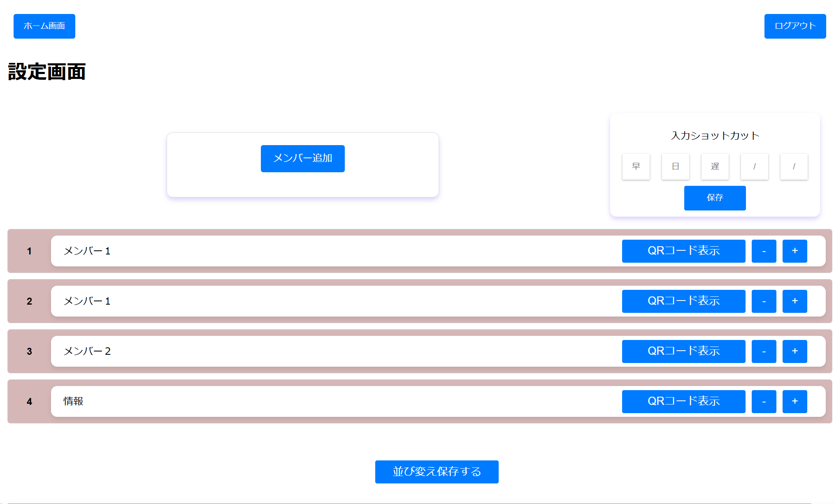Viewport: 834px width, 504px height.
Task: Click minus button in メンバー2 row
Action: click(x=764, y=351)
